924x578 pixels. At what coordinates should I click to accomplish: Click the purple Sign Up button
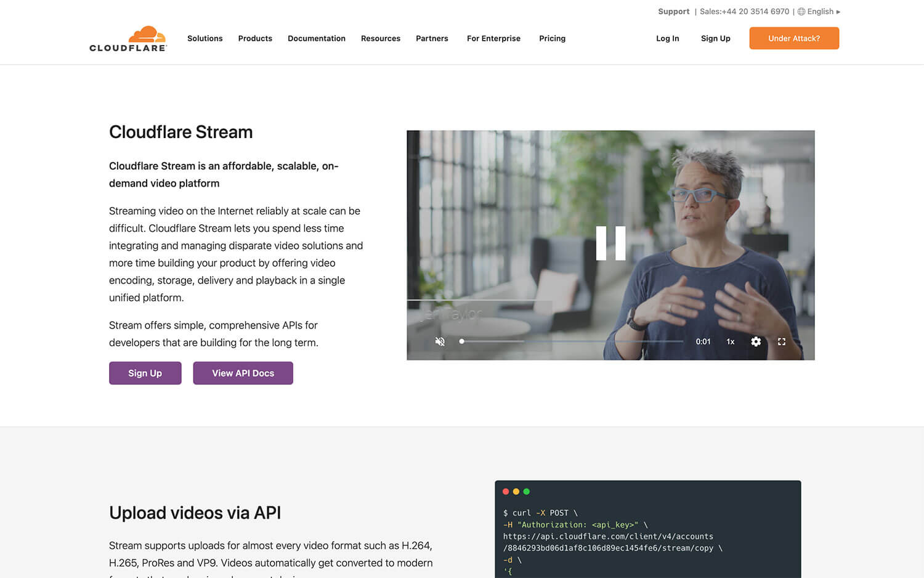click(145, 373)
